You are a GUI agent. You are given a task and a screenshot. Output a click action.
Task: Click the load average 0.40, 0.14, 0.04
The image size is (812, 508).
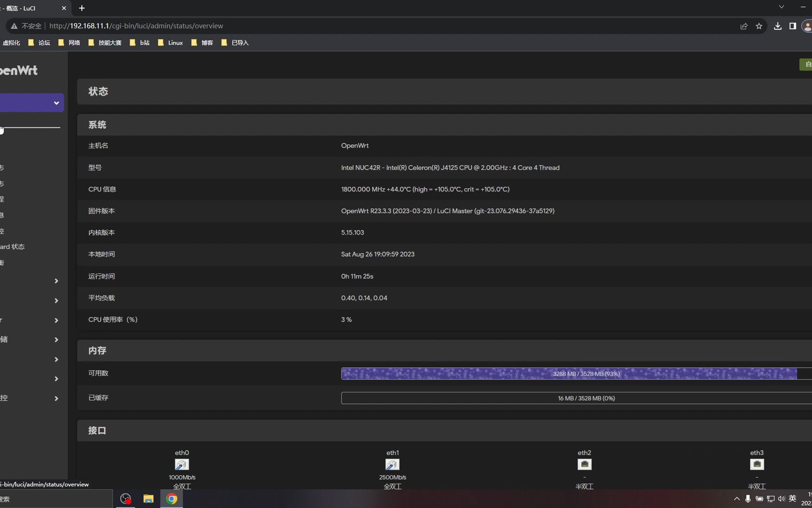tap(364, 298)
